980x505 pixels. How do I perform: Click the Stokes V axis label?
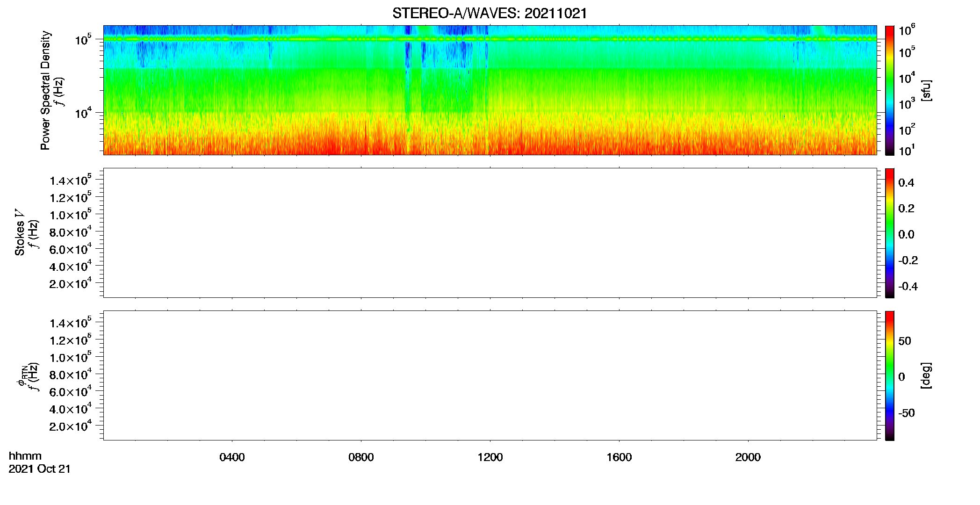(x=20, y=232)
